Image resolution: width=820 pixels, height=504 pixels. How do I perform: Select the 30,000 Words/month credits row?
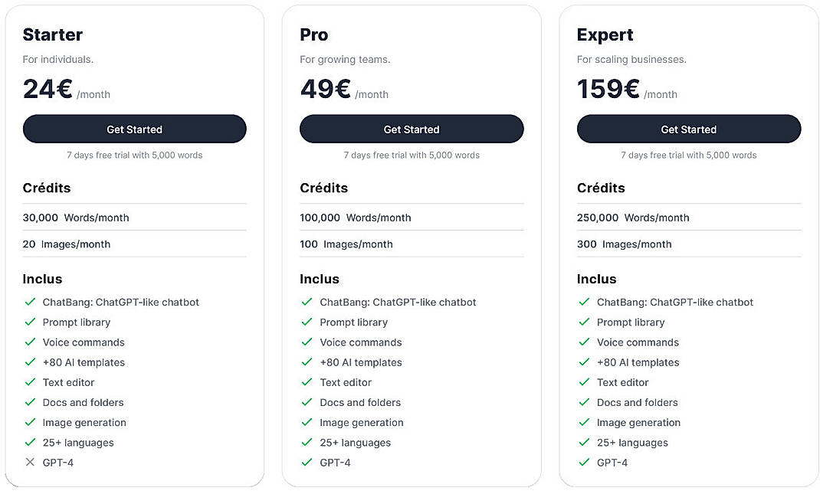click(x=76, y=218)
